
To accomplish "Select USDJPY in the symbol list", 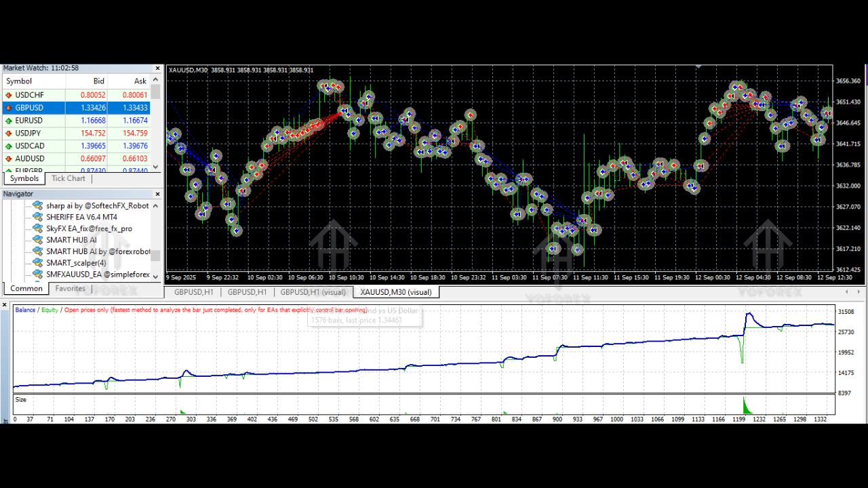I will (x=28, y=134).
